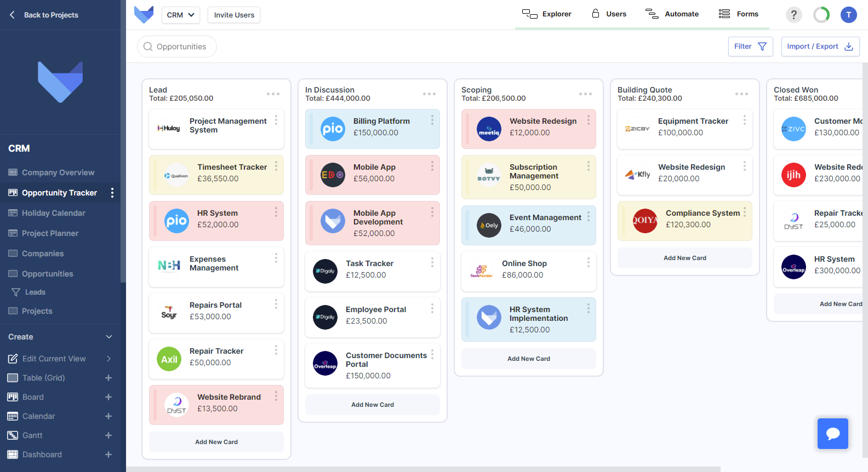The height and width of the screenshot is (472, 868).
Task: Open the chat support widget
Action: click(x=833, y=434)
